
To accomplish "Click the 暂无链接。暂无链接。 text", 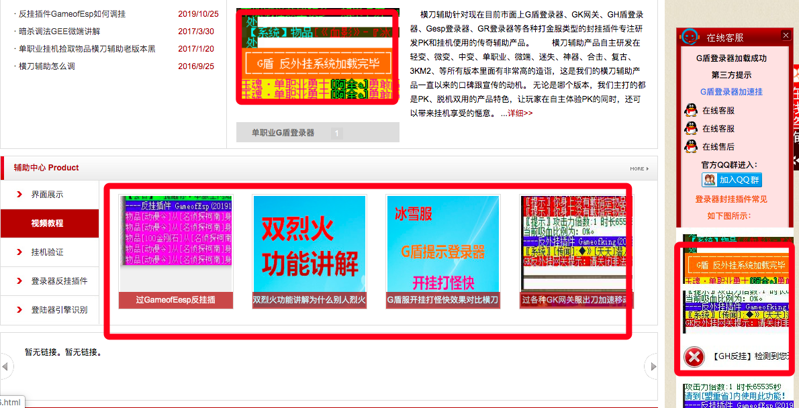I will pyautogui.click(x=63, y=352).
